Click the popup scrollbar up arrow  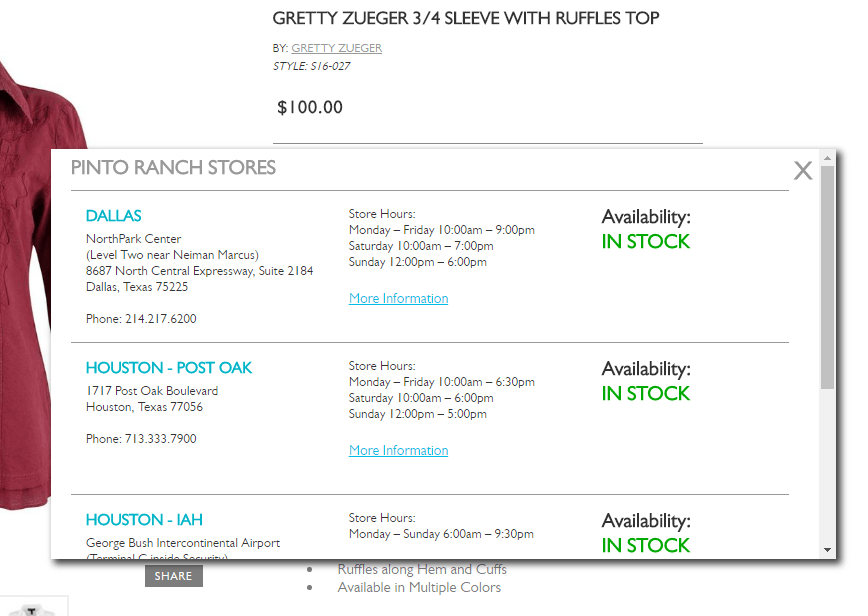(828, 158)
